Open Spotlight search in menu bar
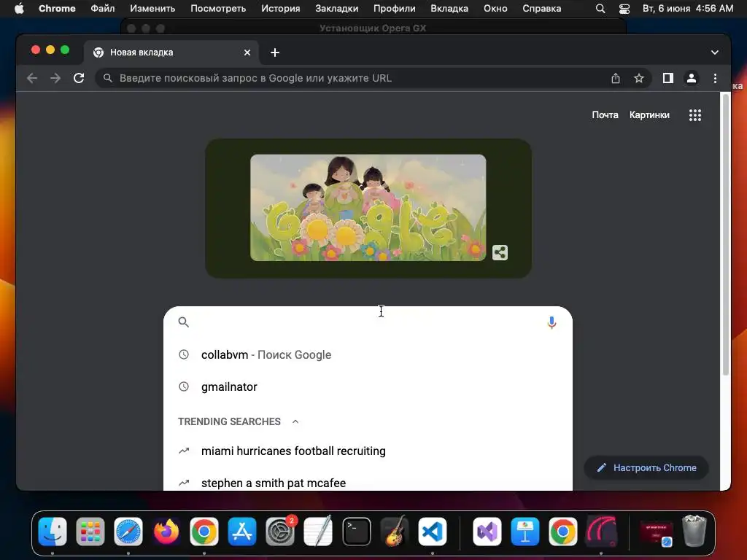 (x=600, y=9)
